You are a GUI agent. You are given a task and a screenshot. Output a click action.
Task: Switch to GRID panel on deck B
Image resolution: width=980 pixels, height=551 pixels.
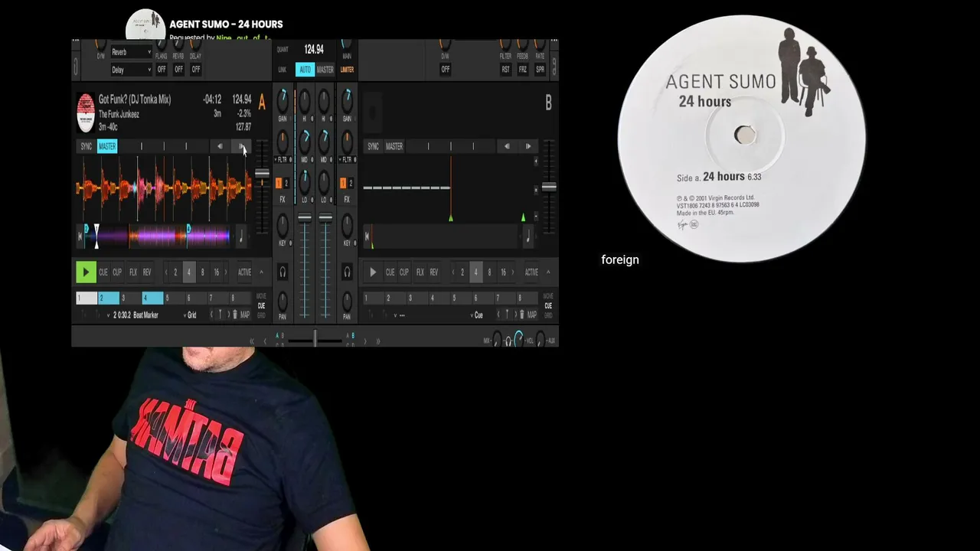click(x=548, y=315)
